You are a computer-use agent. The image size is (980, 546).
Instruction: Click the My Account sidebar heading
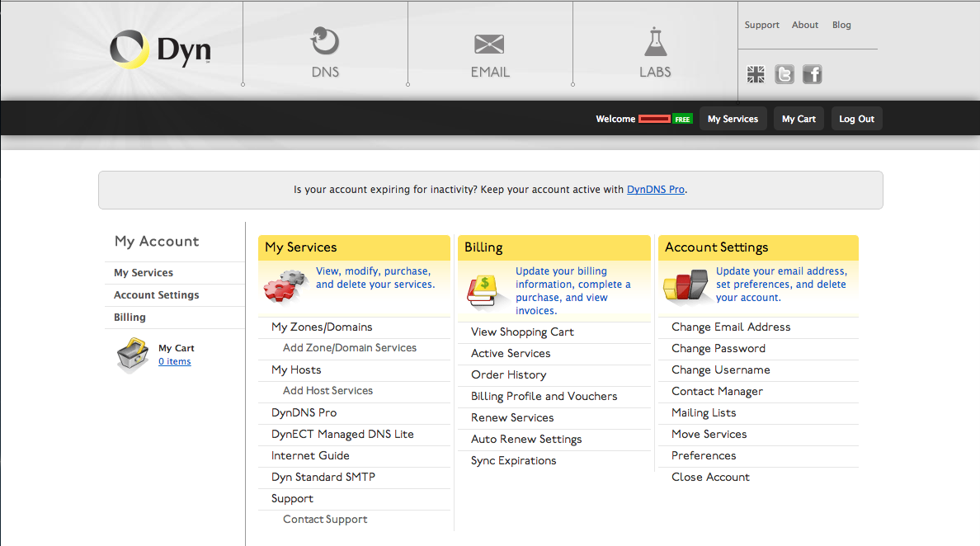pos(157,242)
